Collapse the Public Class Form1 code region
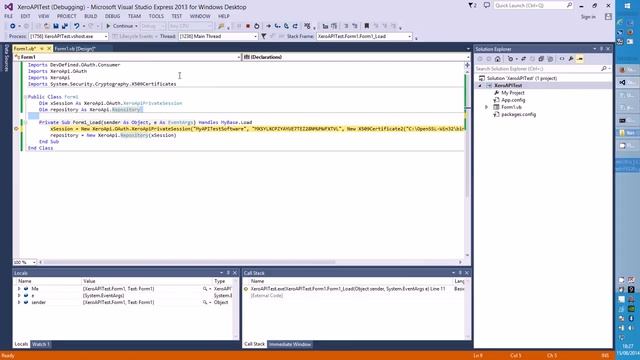The image size is (640, 360). click(25, 97)
